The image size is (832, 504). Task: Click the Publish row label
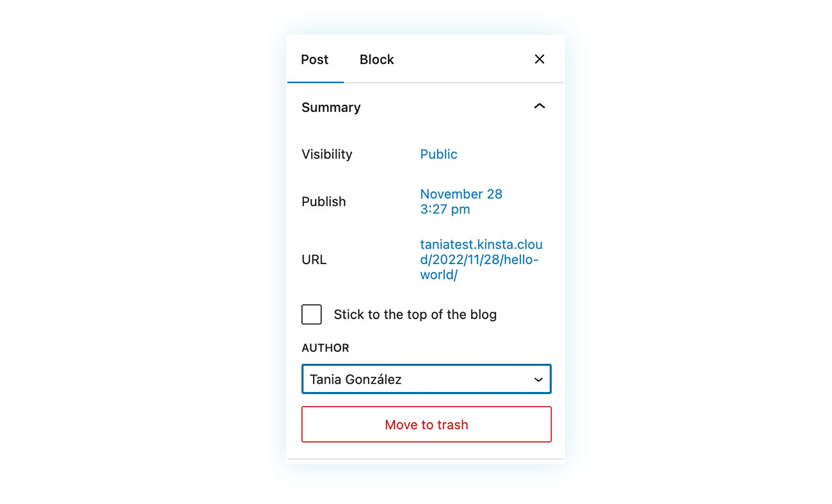[324, 201]
